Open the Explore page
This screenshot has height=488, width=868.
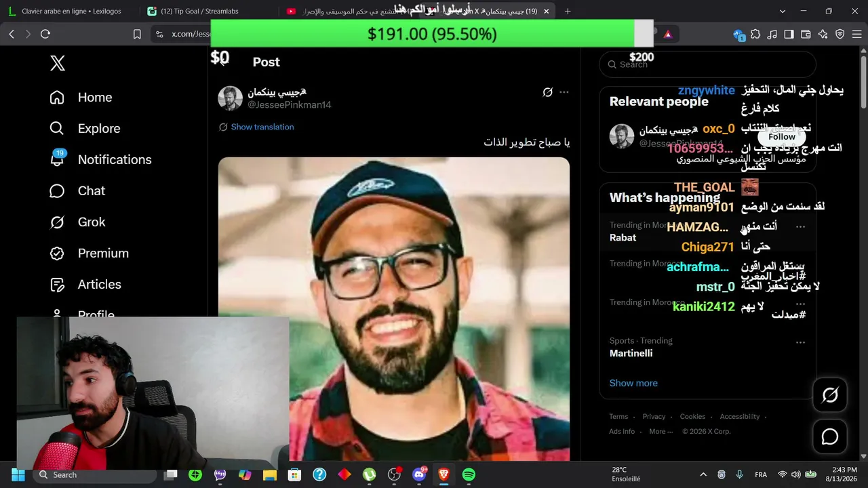point(85,129)
